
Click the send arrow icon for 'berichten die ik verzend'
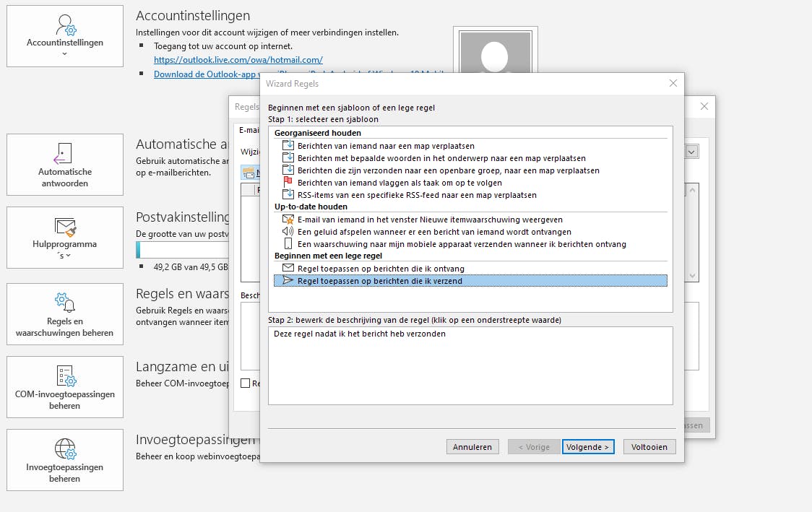288,281
